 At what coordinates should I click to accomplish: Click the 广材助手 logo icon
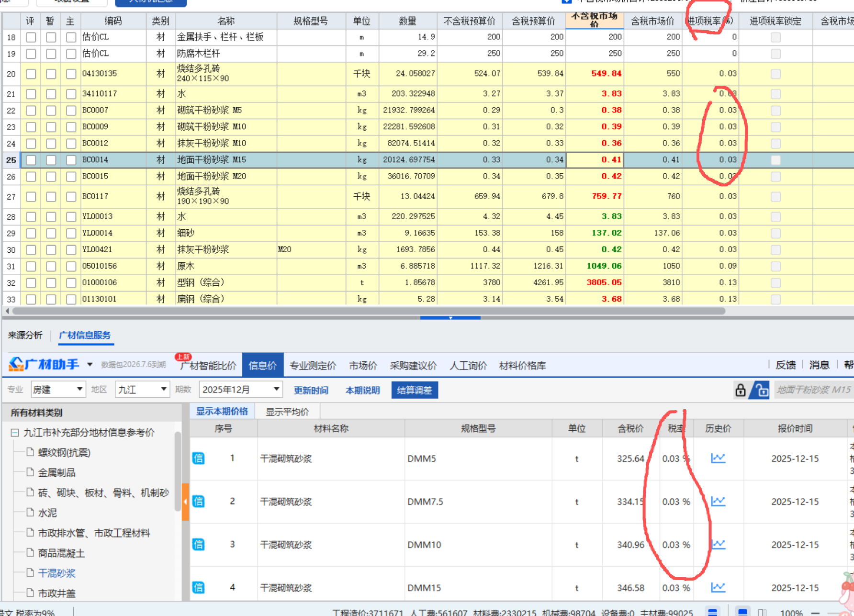tap(16, 364)
